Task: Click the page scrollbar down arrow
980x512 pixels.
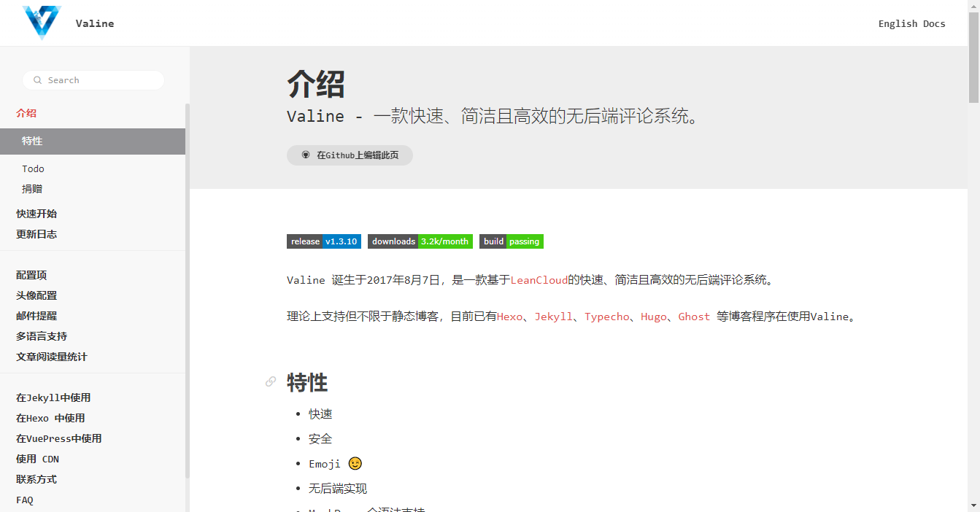Action: click(973, 505)
